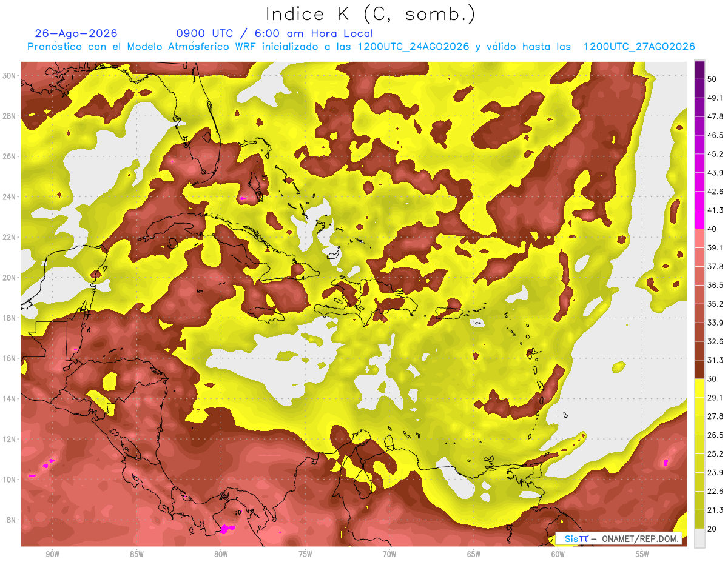Click the '70W' longitude axis label
This screenshot has width=728, height=562.
pyautogui.click(x=389, y=554)
